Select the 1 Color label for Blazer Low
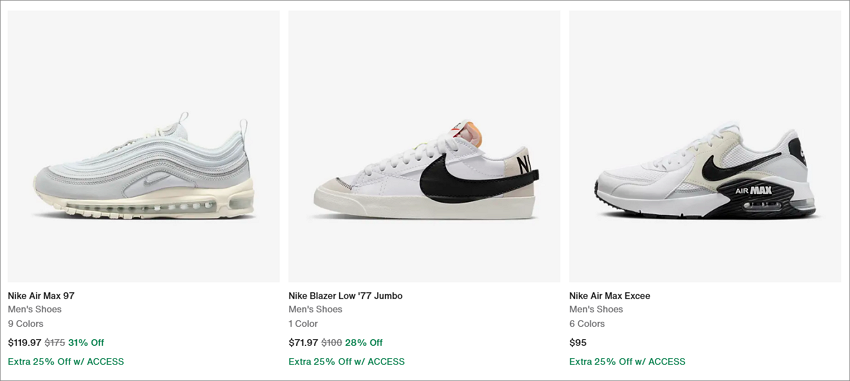Viewport: 850px width, 381px height. (303, 324)
